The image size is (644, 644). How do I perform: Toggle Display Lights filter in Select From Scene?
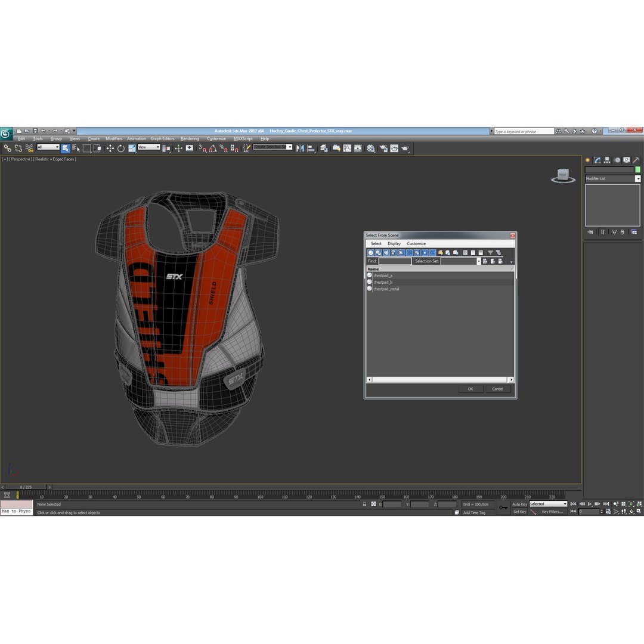pyautogui.click(x=386, y=253)
